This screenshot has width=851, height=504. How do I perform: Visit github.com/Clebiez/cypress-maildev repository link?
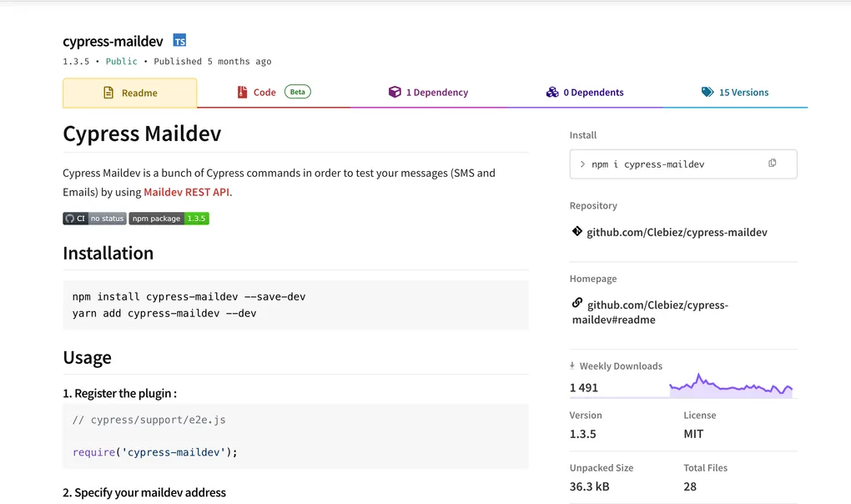[676, 232]
